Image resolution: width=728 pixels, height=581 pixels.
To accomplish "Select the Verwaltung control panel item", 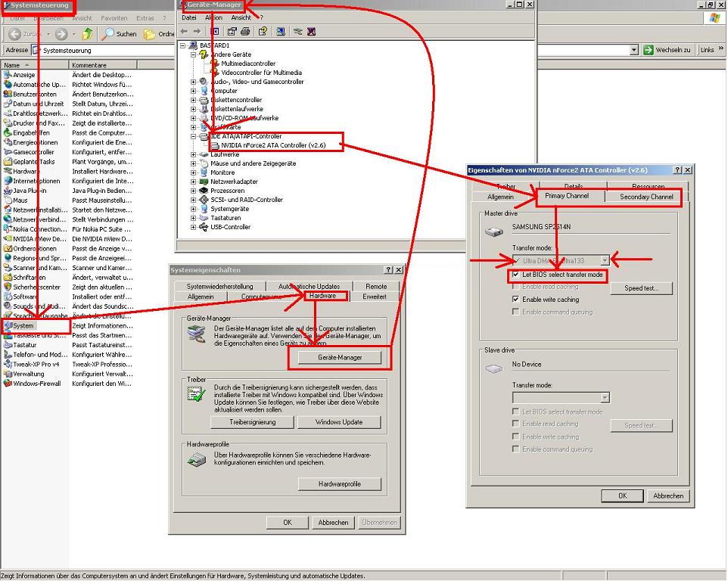I will click(x=23, y=374).
